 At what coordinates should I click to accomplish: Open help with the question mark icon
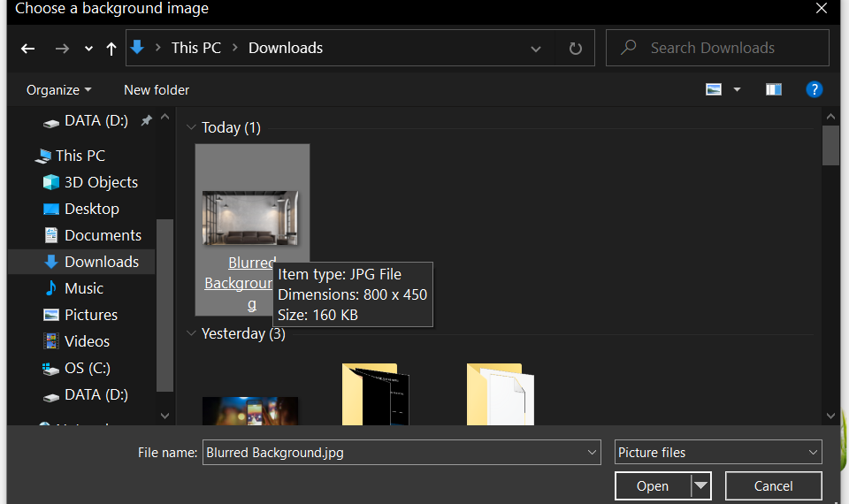click(x=815, y=89)
